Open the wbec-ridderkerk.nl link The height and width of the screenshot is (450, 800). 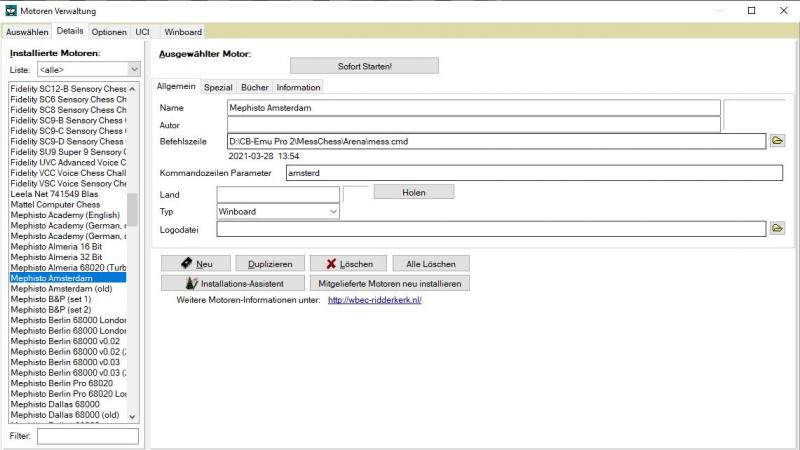(375, 300)
